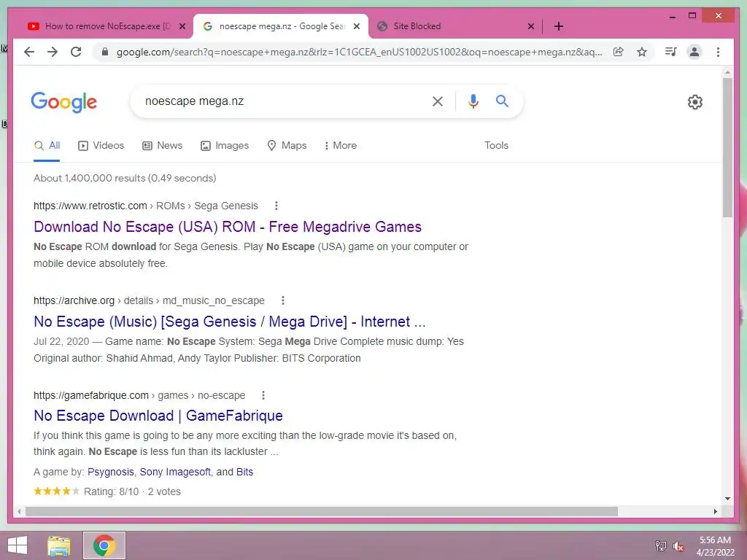747x560 pixels.
Task: Switch to Videos results
Action: click(x=101, y=145)
